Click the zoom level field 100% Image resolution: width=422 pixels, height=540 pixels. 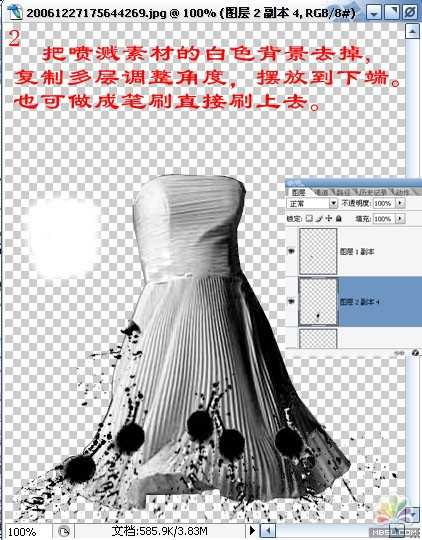(x=27, y=531)
